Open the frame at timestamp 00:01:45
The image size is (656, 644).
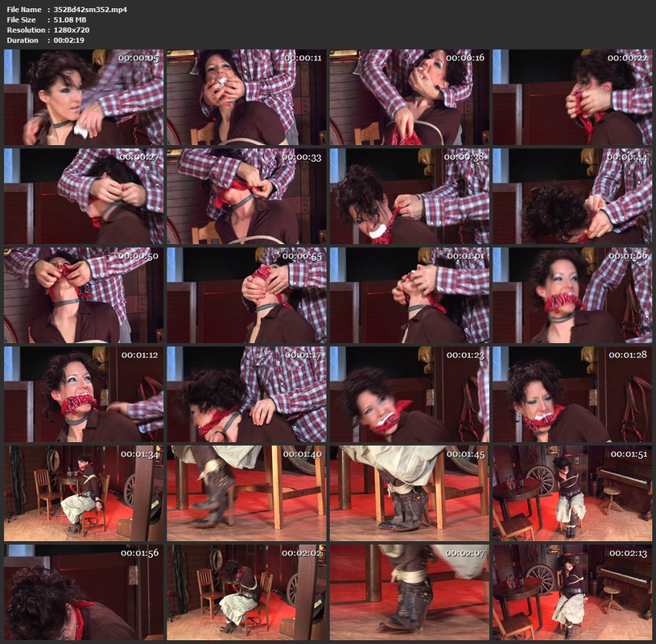(x=409, y=493)
